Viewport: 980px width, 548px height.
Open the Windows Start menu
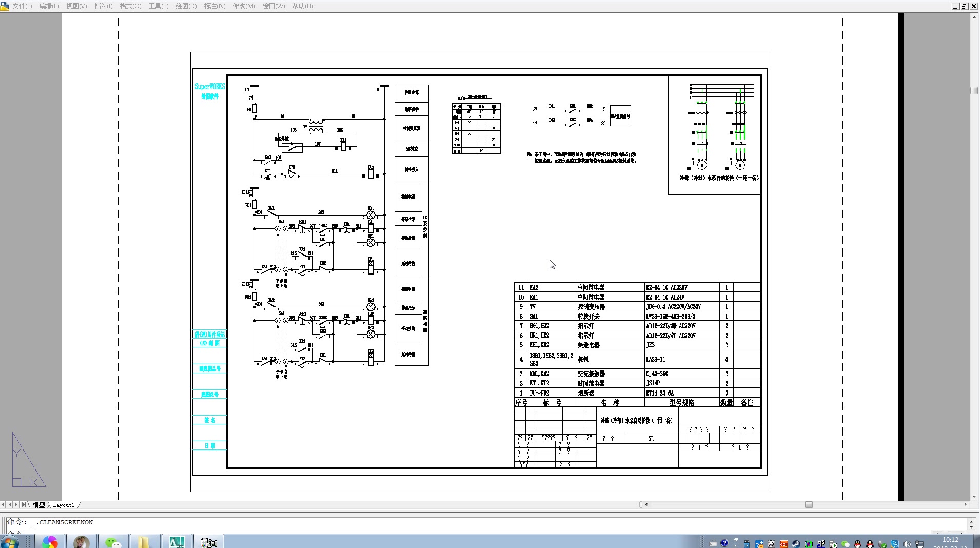9,542
